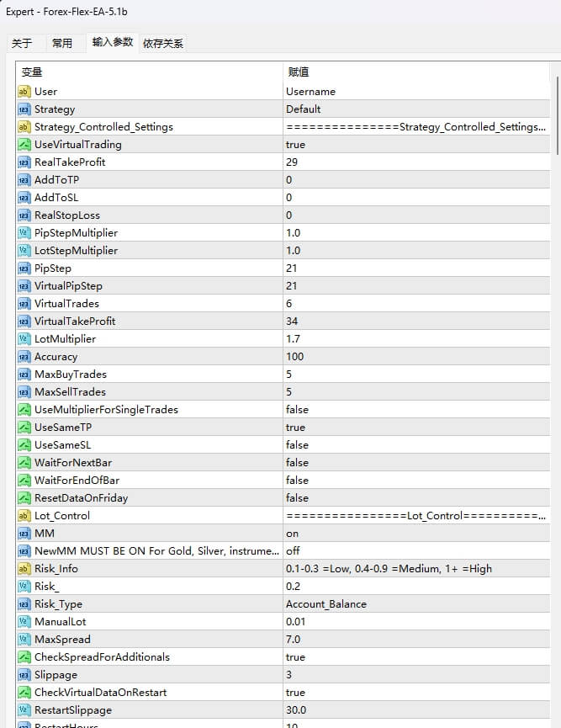Screen dimensions: 561x728
Task: Click the icon beside MaxBuyTrades
Action: (x=24, y=375)
